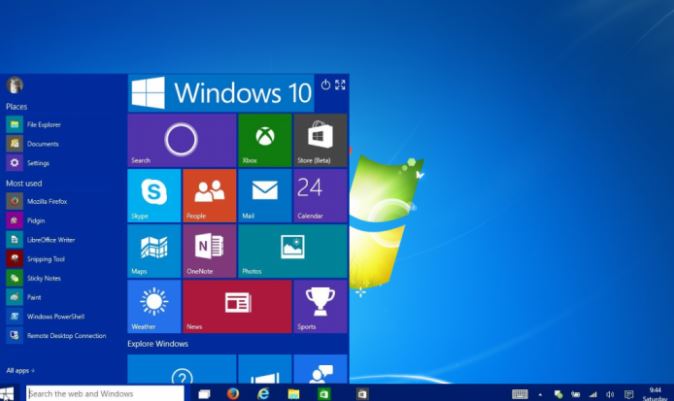Open the green Store icon on taskbar
The width and height of the screenshot is (674, 401).
[x=324, y=394]
